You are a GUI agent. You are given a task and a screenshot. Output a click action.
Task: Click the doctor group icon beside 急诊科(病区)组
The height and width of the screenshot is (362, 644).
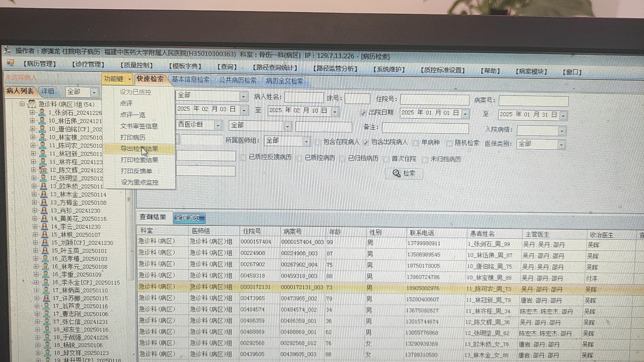(x=32, y=104)
